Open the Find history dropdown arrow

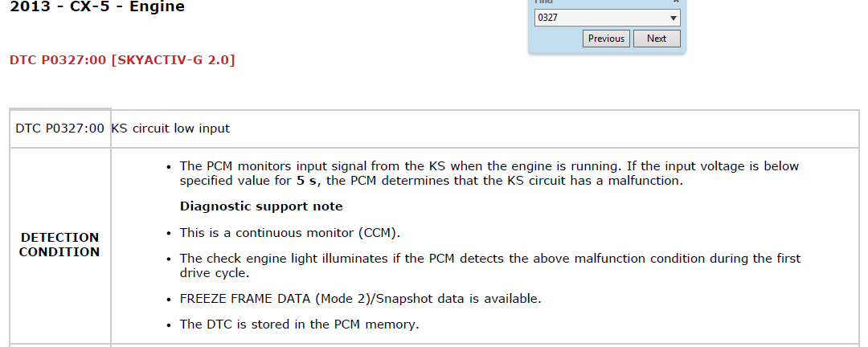tap(673, 18)
